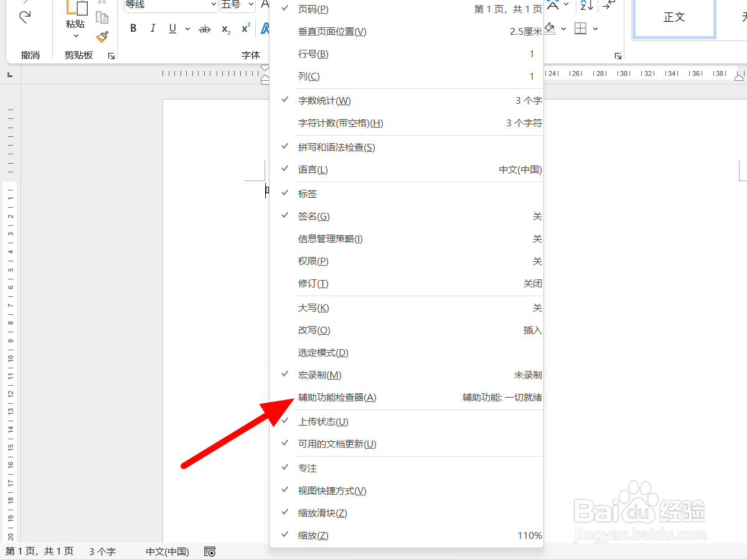Enable 大写(K) option

(406, 308)
